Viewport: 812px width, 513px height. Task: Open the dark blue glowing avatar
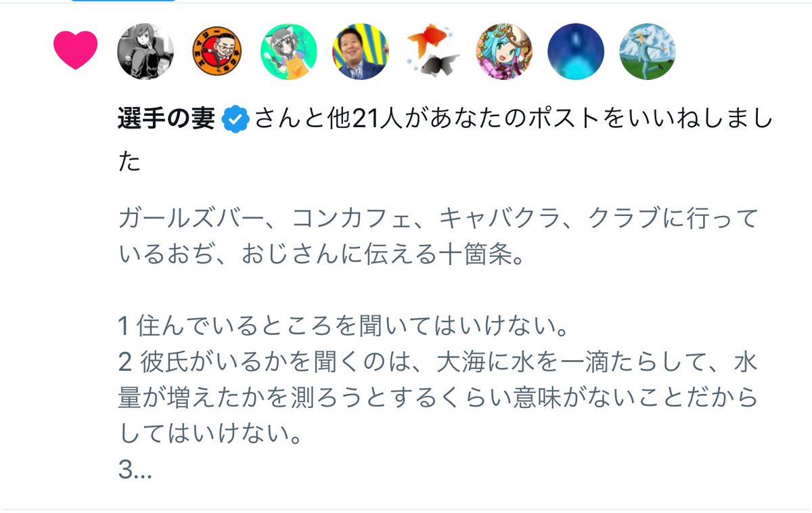[576, 51]
